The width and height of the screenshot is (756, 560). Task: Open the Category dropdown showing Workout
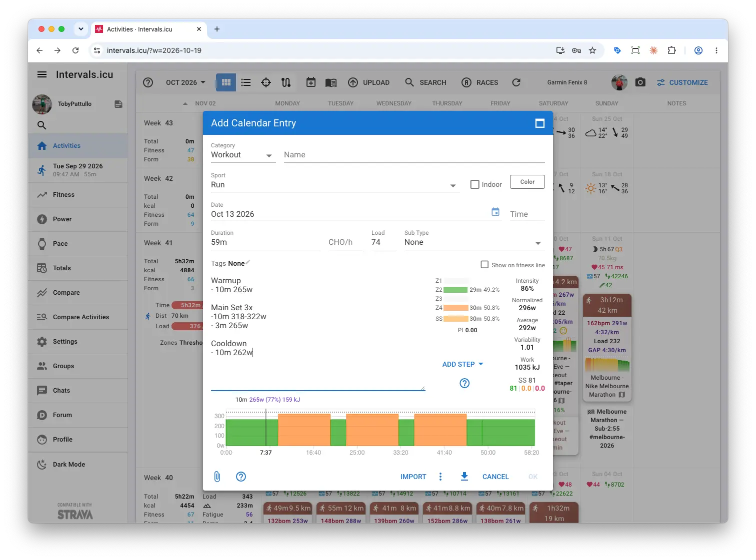[243, 155]
